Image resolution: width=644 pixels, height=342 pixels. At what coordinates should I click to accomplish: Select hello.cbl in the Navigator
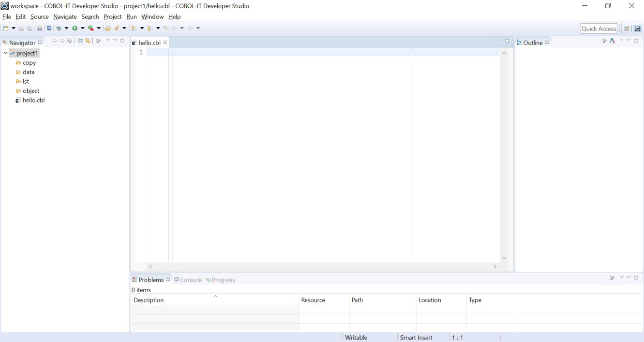click(34, 100)
